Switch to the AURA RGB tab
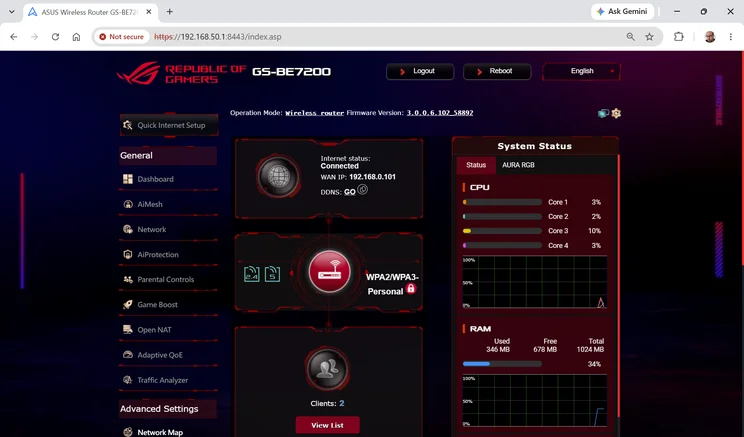 point(518,165)
